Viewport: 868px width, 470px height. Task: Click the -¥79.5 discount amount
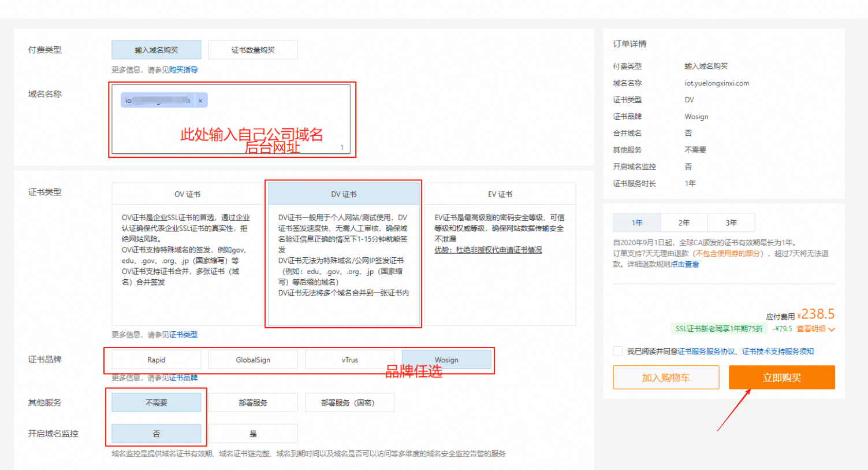(783, 329)
